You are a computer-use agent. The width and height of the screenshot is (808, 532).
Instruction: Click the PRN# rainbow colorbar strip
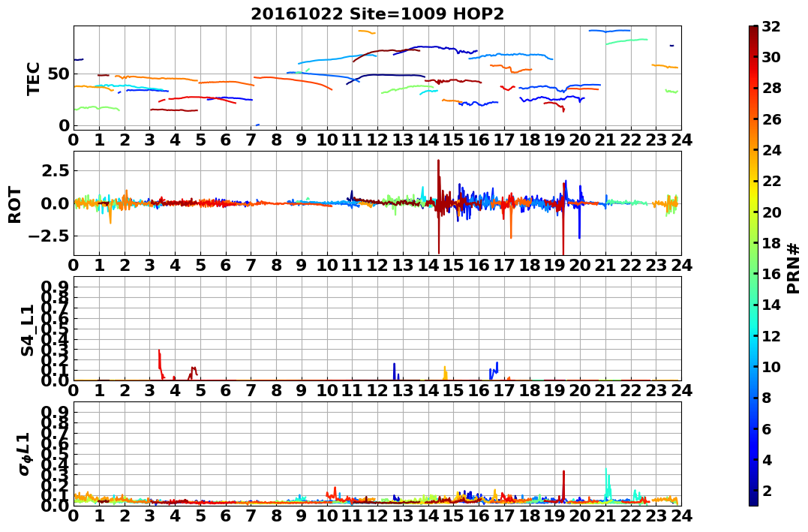[x=753, y=266]
